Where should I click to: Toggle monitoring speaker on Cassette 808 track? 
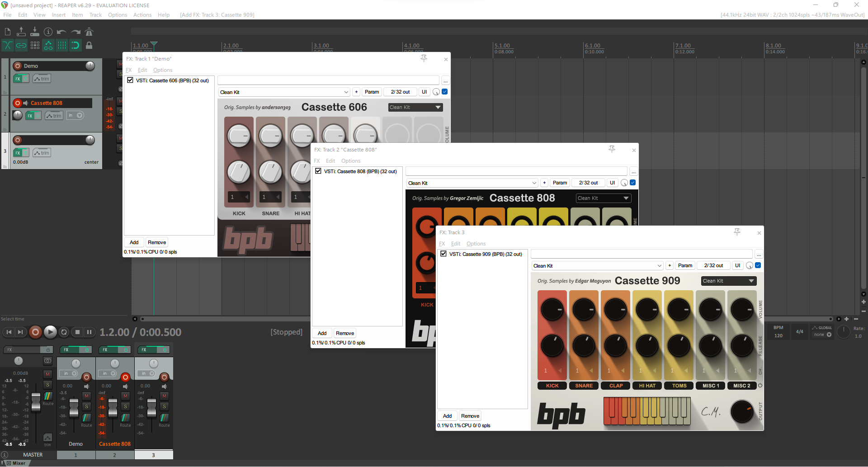click(26, 103)
